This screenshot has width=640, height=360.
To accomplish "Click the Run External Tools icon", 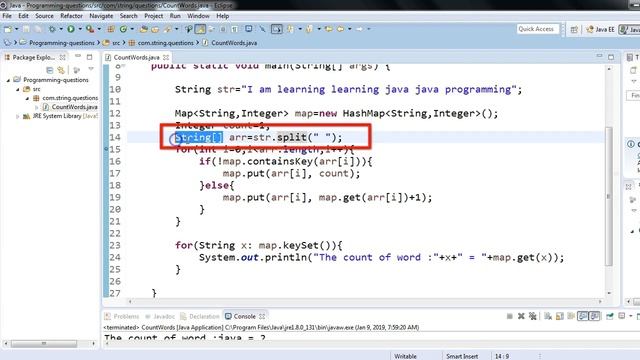I will pos(90,29).
